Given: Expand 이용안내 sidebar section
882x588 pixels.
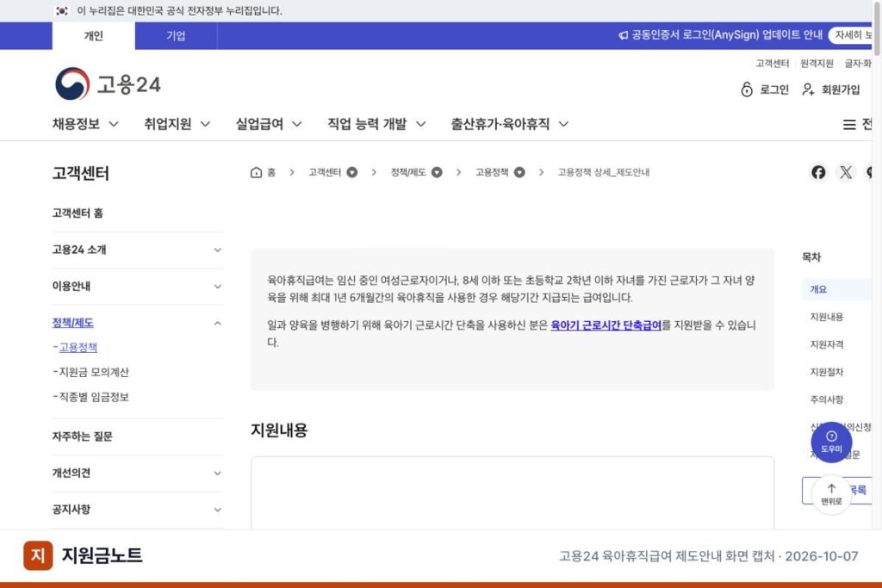Looking at the screenshot, I should 217,286.
